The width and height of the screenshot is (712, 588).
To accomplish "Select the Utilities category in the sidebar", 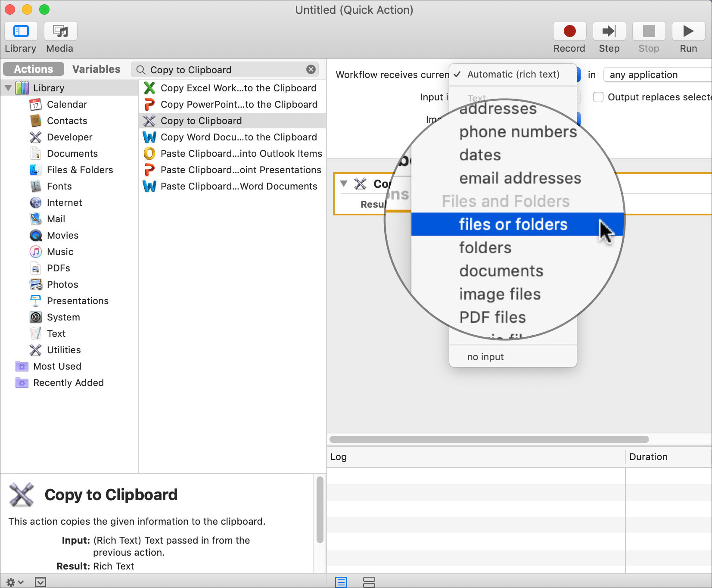I will coord(63,350).
